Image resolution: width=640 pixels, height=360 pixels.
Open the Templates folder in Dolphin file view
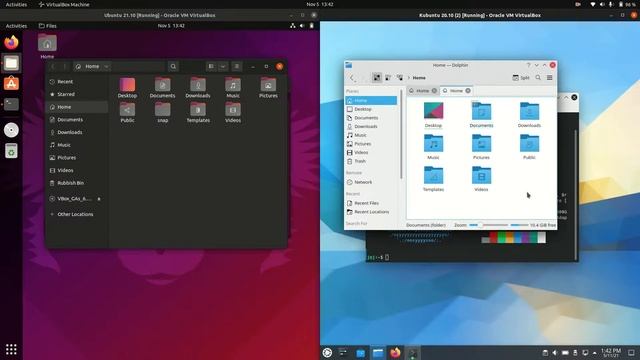(x=433, y=179)
